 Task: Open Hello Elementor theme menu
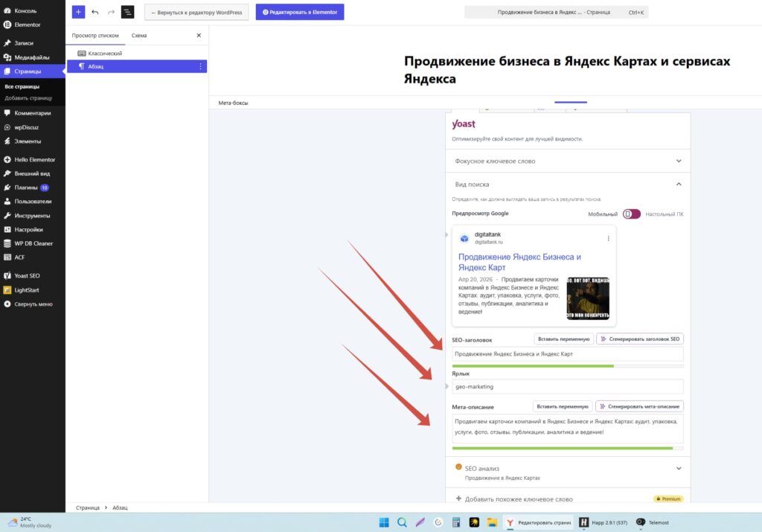[33, 159]
